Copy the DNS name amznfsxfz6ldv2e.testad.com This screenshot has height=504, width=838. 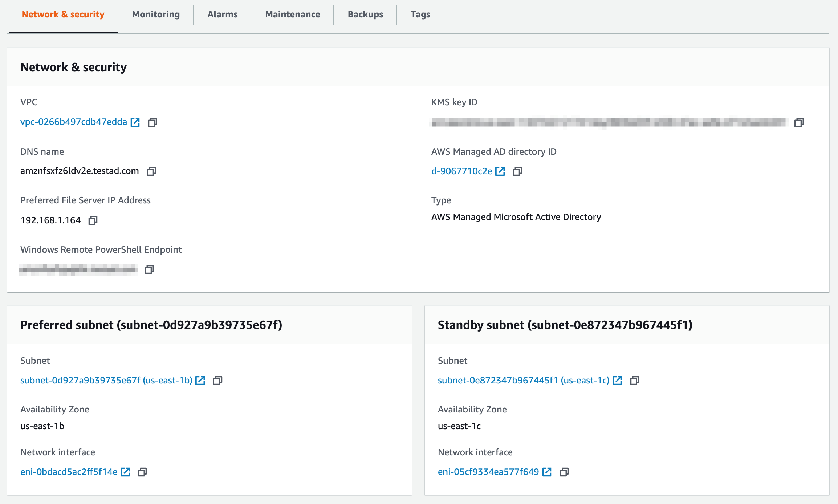[x=151, y=171]
